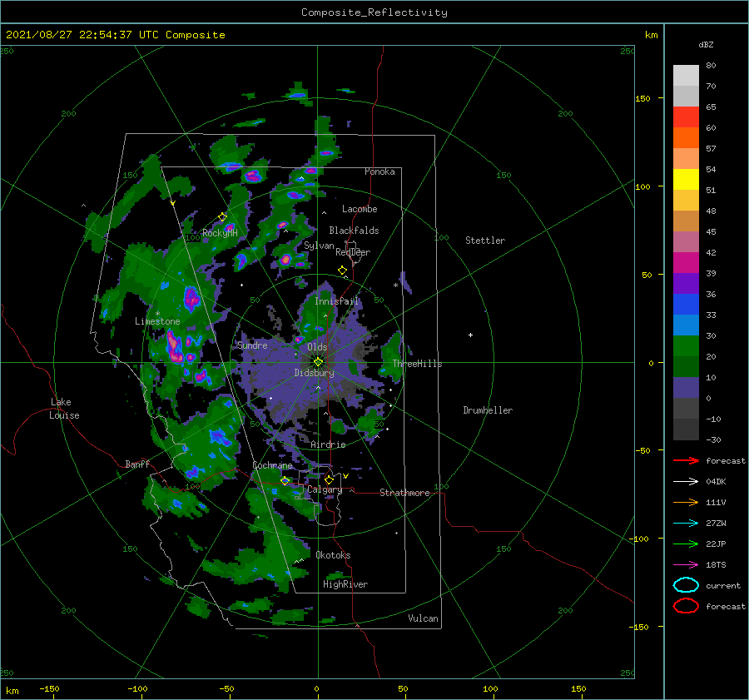Click the yellow radar site marker at center
This screenshot has width=749, height=700.
318,362
